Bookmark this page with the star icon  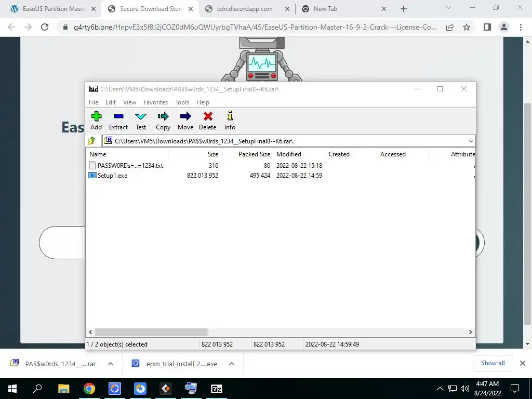467,27
